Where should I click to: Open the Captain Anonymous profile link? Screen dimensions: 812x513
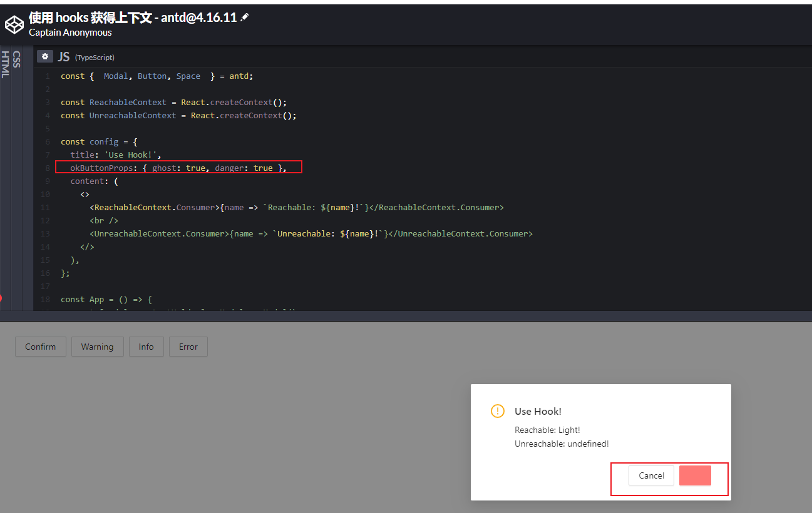point(70,33)
